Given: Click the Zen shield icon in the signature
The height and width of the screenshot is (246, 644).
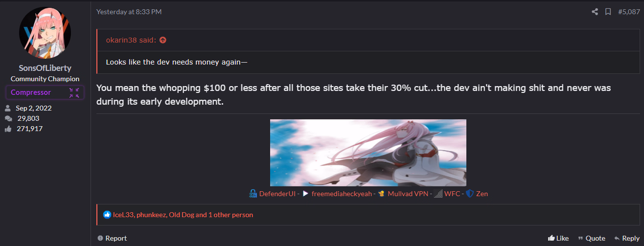Looking at the screenshot, I should click(x=470, y=194).
